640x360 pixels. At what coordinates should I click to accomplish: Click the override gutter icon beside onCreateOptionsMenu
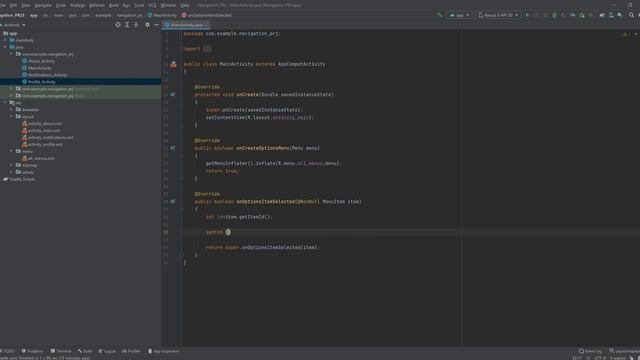[x=173, y=148]
